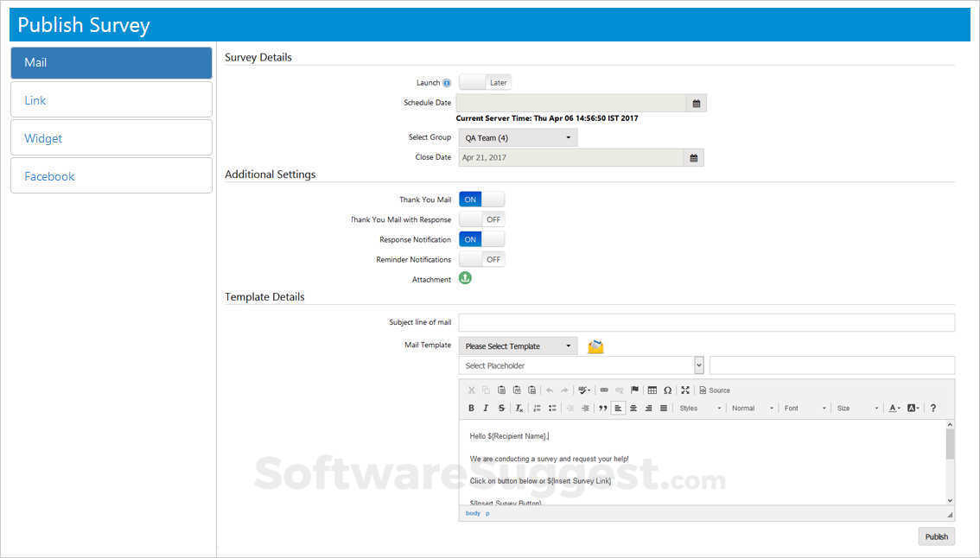Open the spell check tool
The image size is (980, 558).
click(584, 390)
